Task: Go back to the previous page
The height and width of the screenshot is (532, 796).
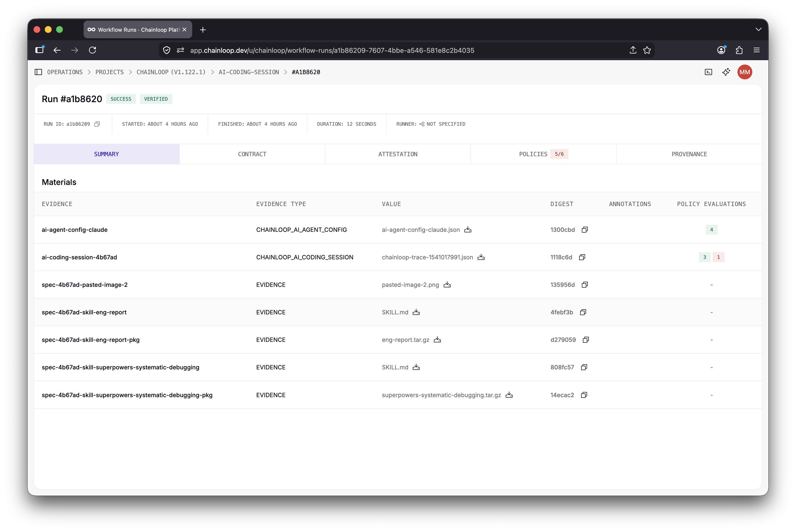Action: point(57,50)
